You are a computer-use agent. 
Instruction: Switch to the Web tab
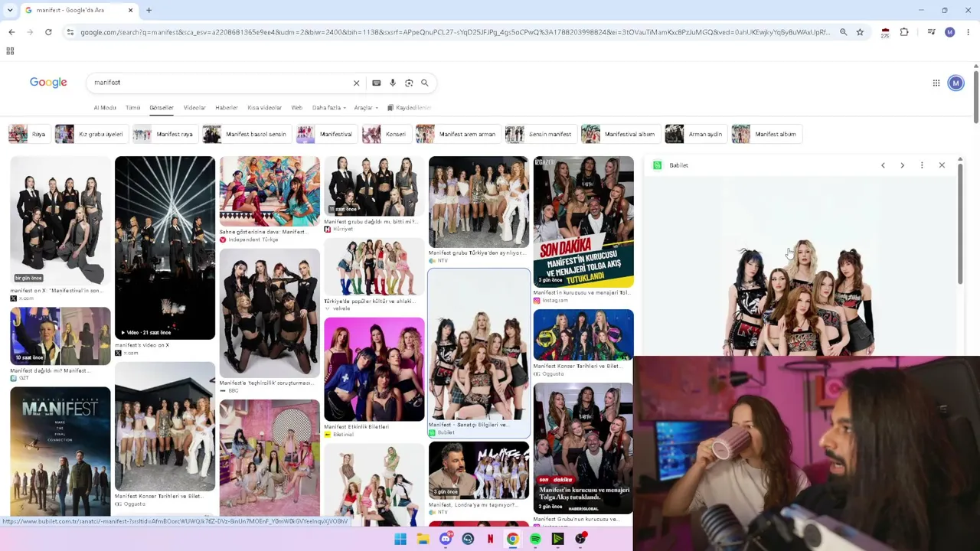pyautogui.click(x=297, y=108)
